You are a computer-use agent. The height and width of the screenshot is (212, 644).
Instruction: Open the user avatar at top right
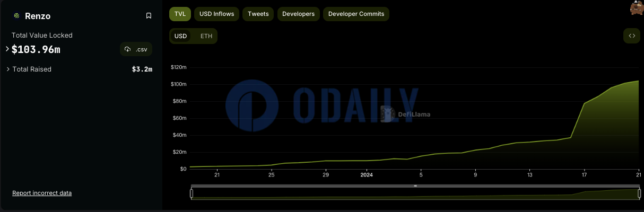tap(637, 7)
